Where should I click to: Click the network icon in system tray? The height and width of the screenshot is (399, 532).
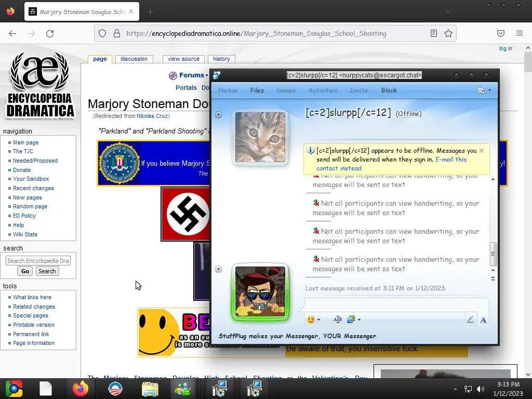[x=468, y=389]
